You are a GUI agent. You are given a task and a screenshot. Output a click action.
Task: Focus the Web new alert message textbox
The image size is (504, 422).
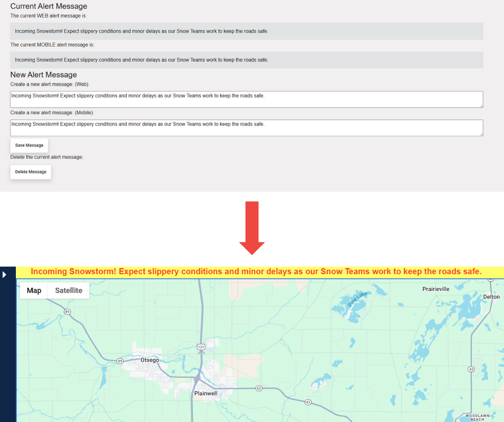pos(246,99)
